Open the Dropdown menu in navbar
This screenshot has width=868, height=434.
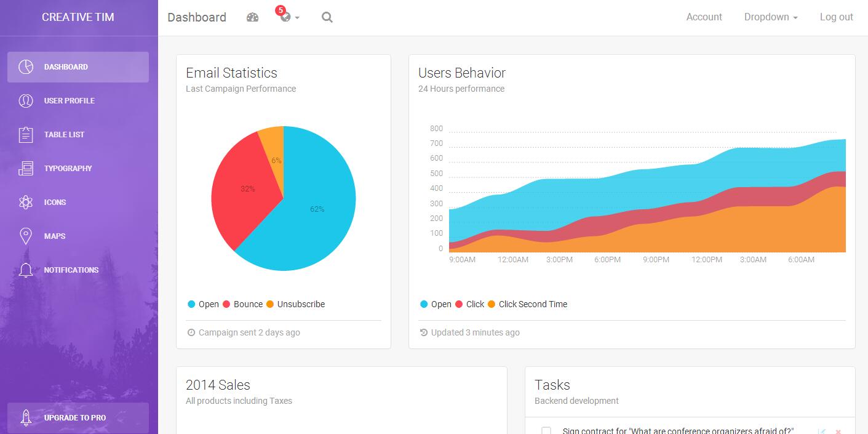click(x=770, y=17)
